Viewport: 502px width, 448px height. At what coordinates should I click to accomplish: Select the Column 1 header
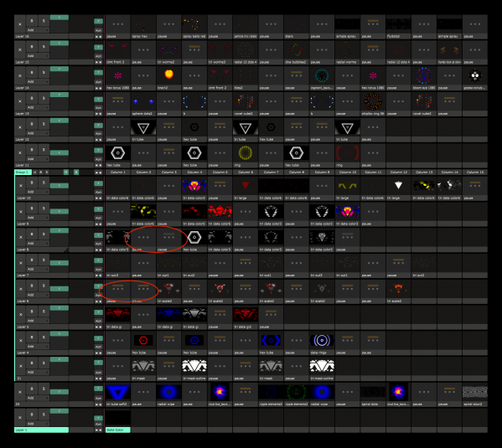point(118,173)
